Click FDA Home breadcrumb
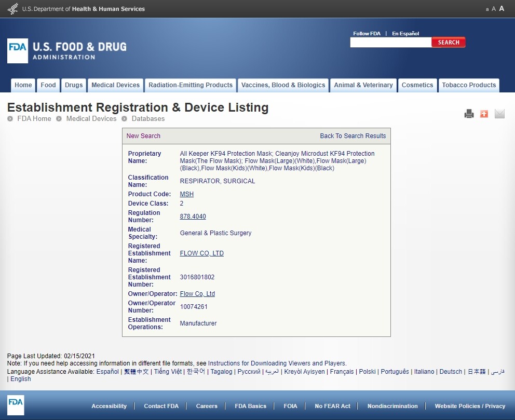 coord(34,118)
